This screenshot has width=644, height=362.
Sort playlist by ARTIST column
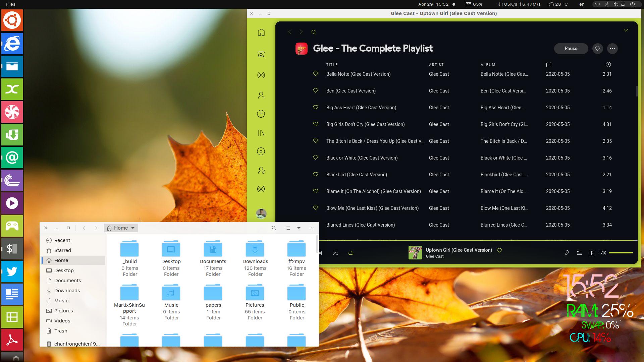point(436,65)
